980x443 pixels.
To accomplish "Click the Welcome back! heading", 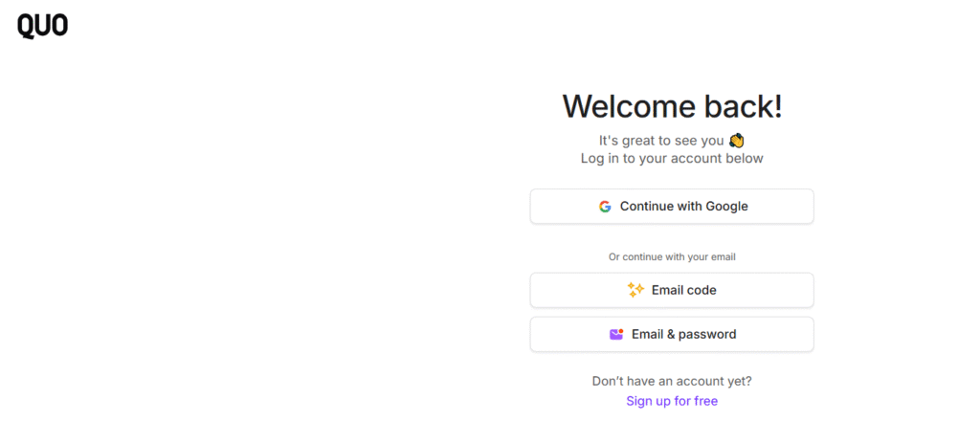I will coord(672,105).
